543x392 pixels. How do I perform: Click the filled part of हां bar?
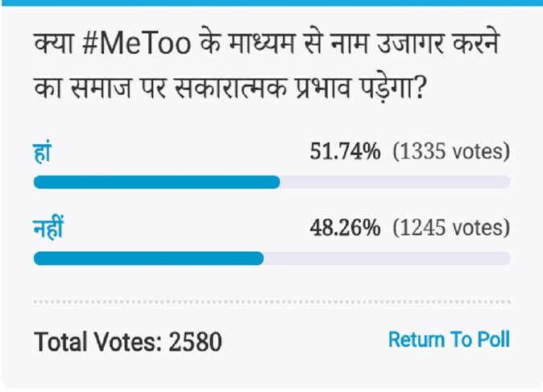click(x=156, y=182)
